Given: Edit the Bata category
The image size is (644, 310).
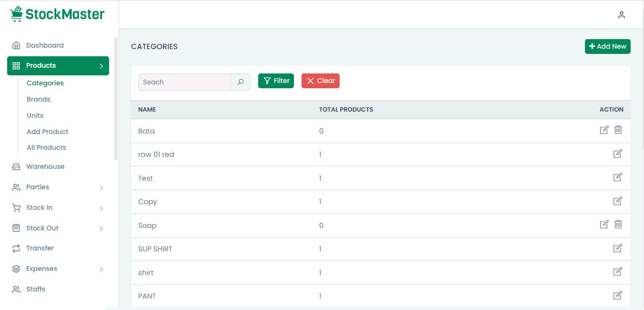Looking at the screenshot, I should tap(604, 130).
